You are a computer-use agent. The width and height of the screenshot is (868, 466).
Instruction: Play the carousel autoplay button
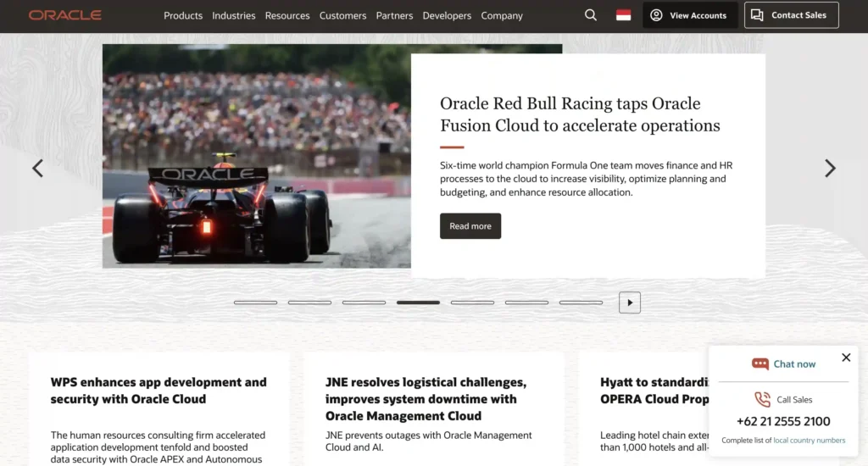(x=630, y=302)
